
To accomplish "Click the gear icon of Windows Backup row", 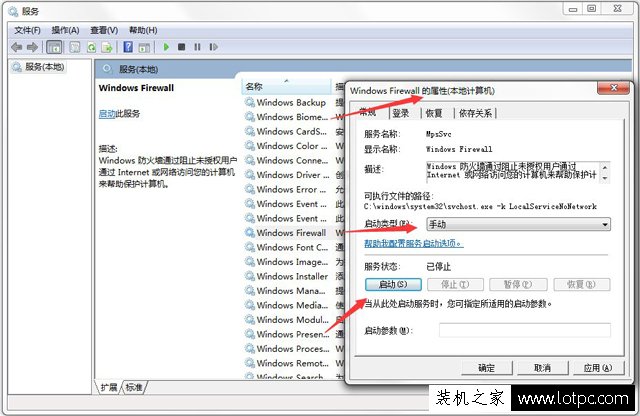I will [x=249, y=102].
